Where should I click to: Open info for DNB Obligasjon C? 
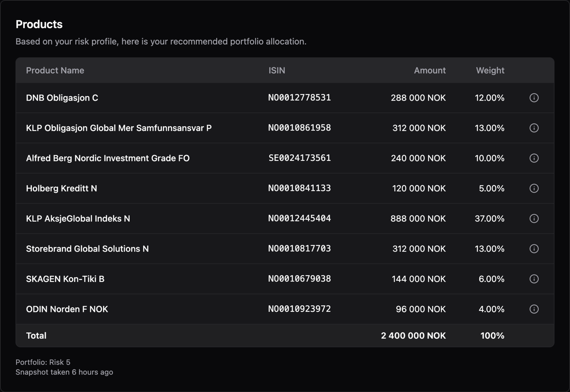pos(534,98)
